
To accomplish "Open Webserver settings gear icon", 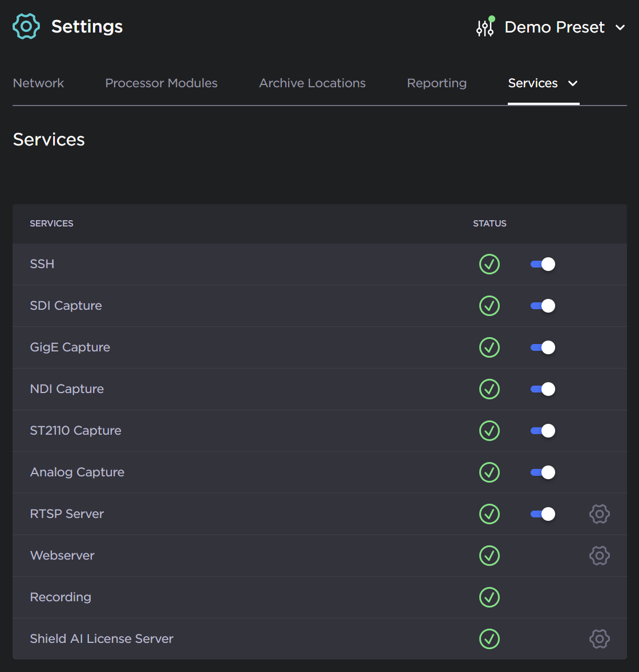I will point(599,556).
